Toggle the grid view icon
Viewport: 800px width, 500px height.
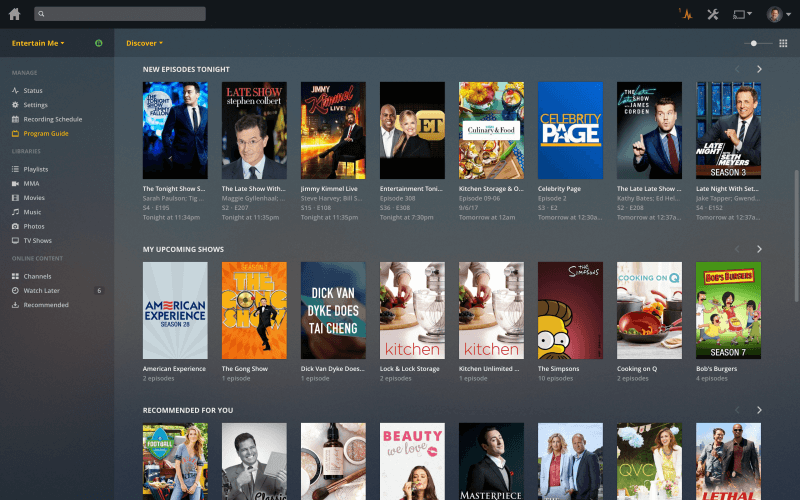783,43
